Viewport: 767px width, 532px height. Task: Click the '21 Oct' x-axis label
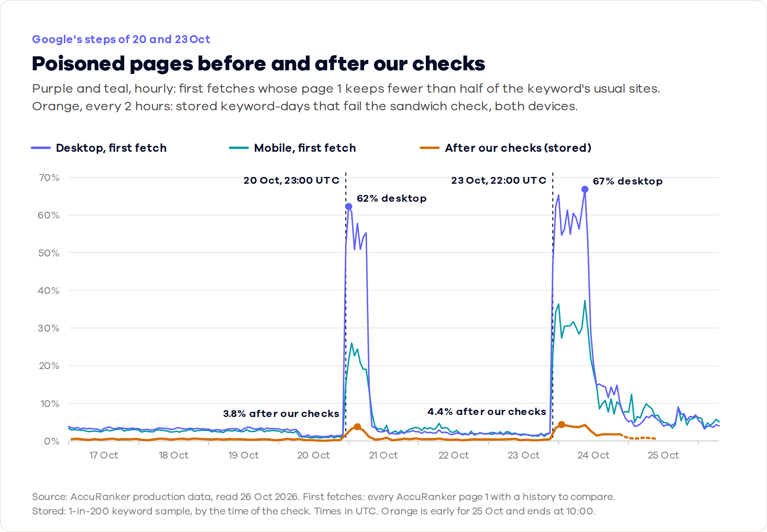tap(383, 455)
